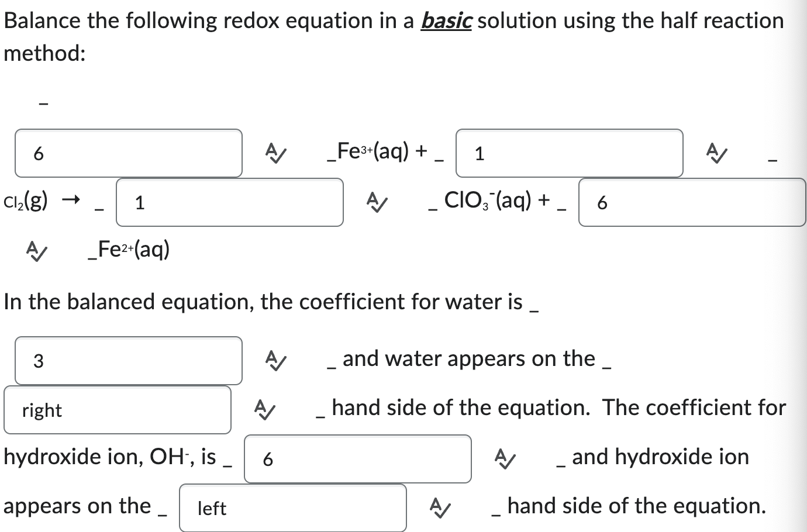Click the spell check icon beside the water coefficient box
The height and width of the screenshot is (532, 807).
point(275,360)
